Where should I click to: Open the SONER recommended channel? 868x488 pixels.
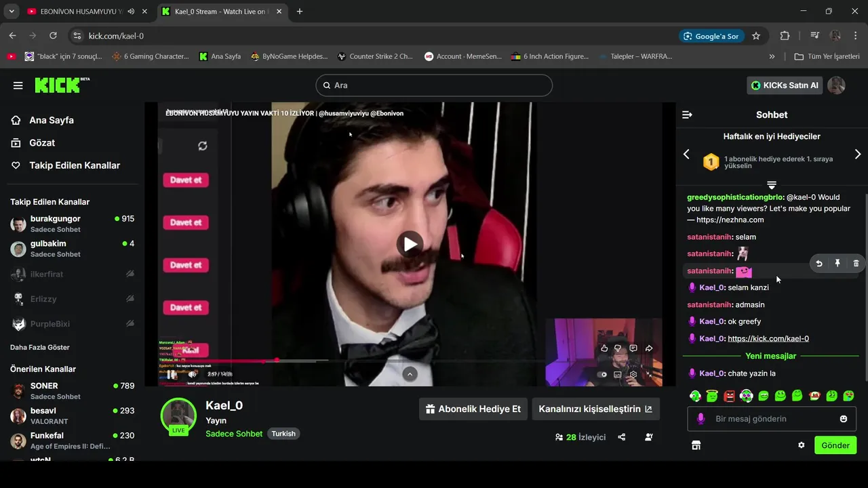[73, 391]
